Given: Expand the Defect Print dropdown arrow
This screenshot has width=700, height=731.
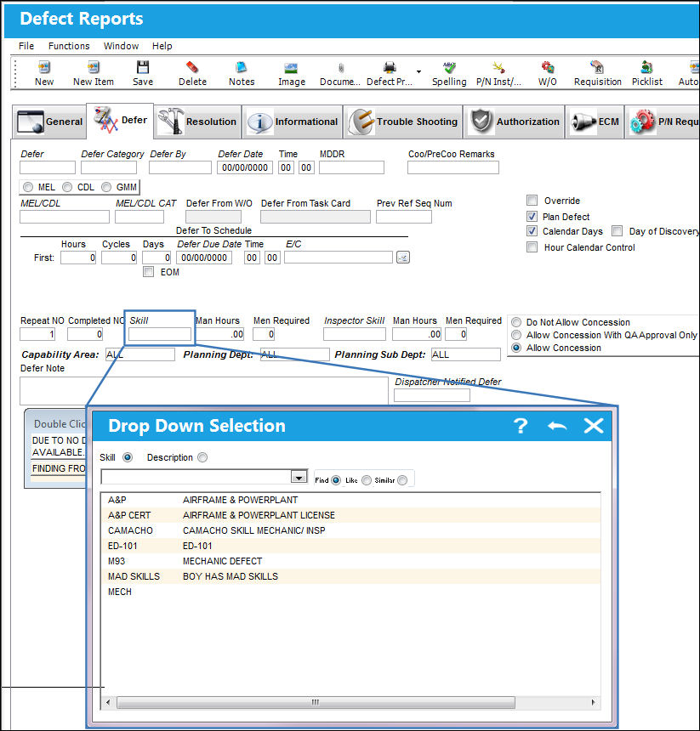Looking at the screenshot, I should click(x=418, y=71).
